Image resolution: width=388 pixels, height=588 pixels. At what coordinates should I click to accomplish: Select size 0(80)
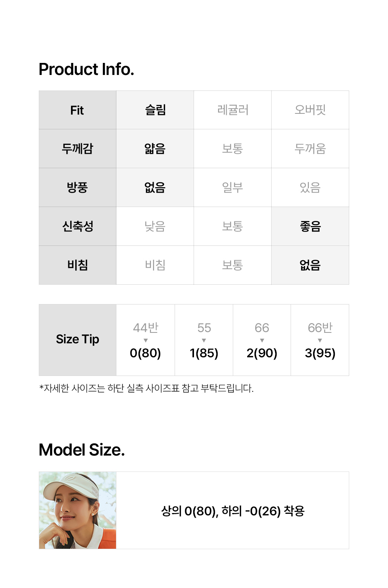coord(145,353)
